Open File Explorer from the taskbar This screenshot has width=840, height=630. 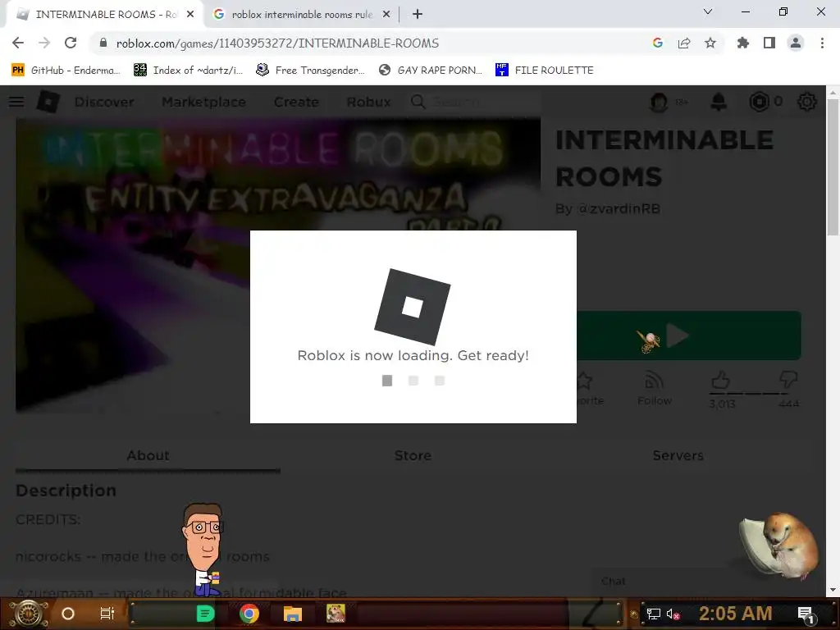coord(293,614)
